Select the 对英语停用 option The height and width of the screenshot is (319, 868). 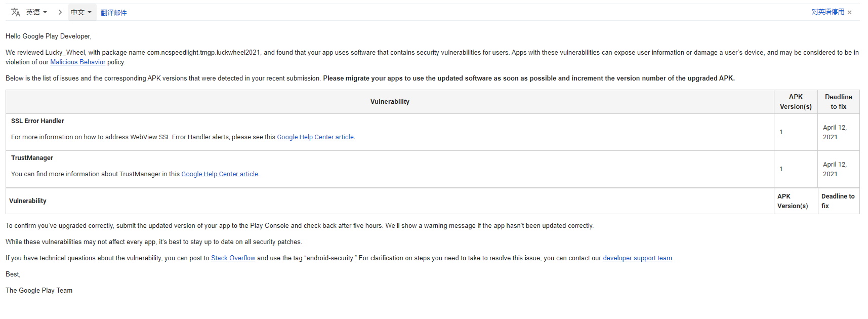click(x=828, y=12)
